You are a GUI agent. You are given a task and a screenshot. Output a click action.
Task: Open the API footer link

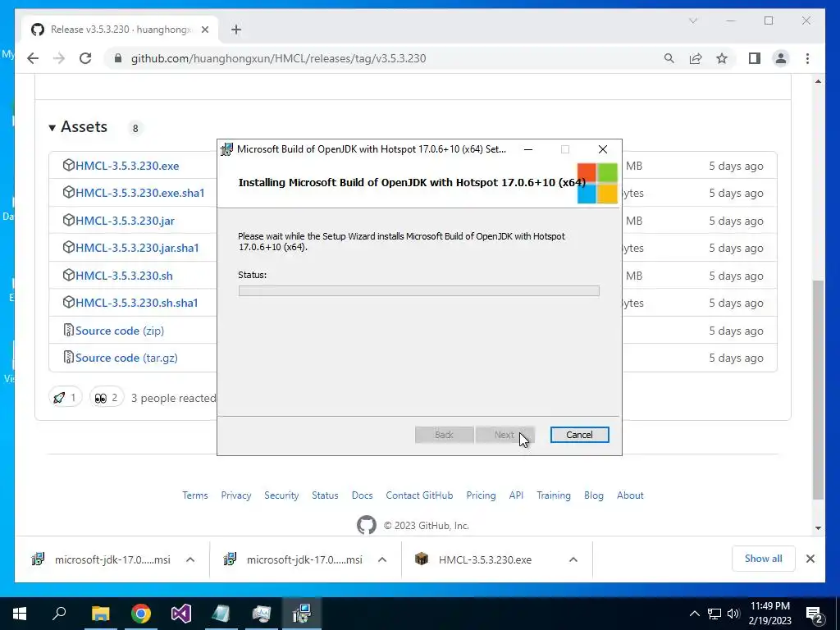[x=517, y=495]
